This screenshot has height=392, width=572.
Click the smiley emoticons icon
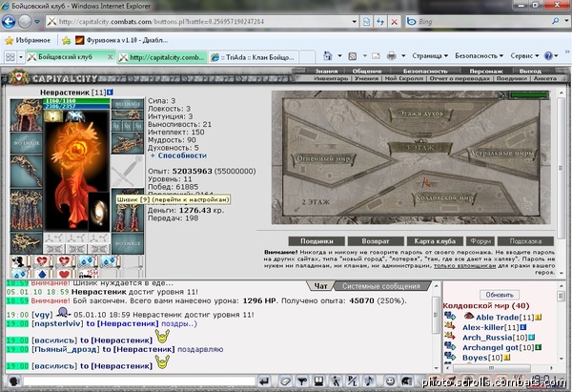(x=390, y=382)
